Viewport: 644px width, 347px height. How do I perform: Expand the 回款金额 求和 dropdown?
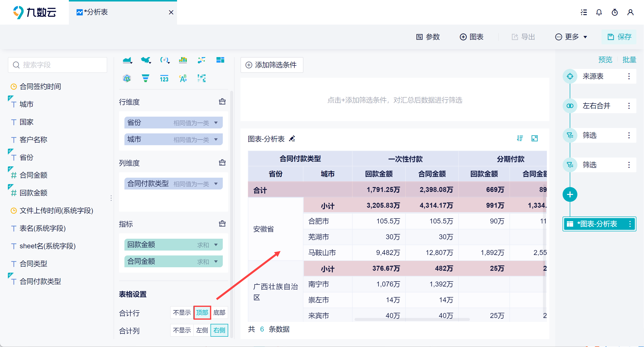(216, 245)
